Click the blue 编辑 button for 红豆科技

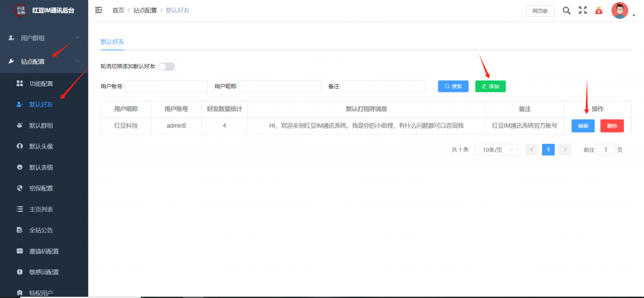582,126
